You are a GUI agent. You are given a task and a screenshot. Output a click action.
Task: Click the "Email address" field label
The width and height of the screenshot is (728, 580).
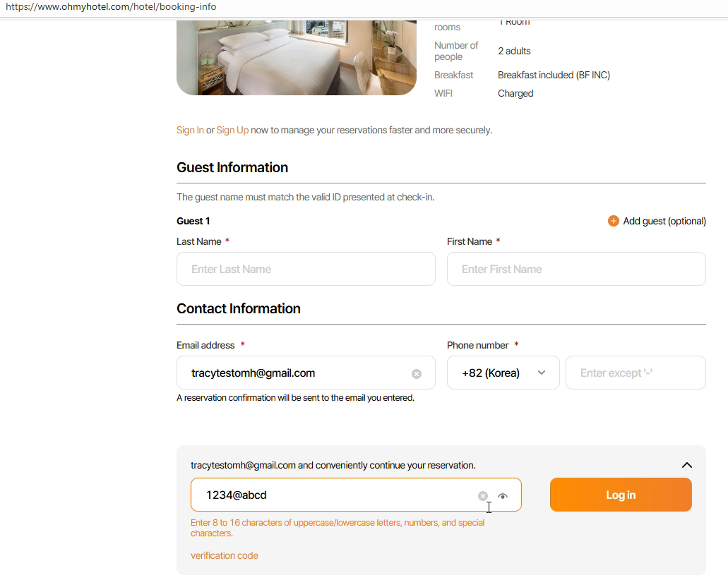[205, 345]
